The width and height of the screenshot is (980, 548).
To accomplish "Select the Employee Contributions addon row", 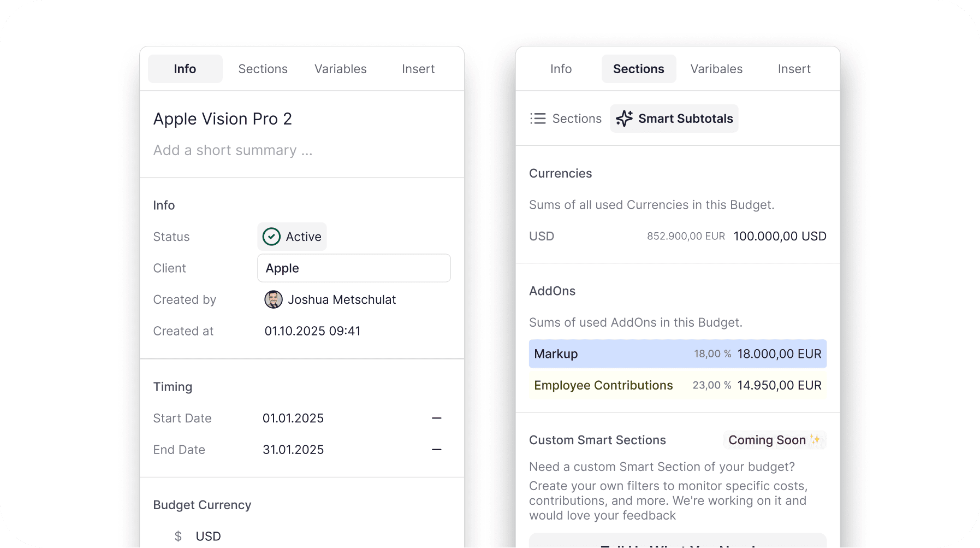I will coord(678,385).
